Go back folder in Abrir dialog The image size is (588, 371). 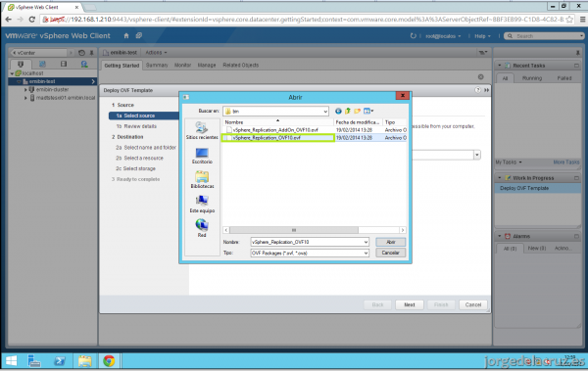pos(338,111)
